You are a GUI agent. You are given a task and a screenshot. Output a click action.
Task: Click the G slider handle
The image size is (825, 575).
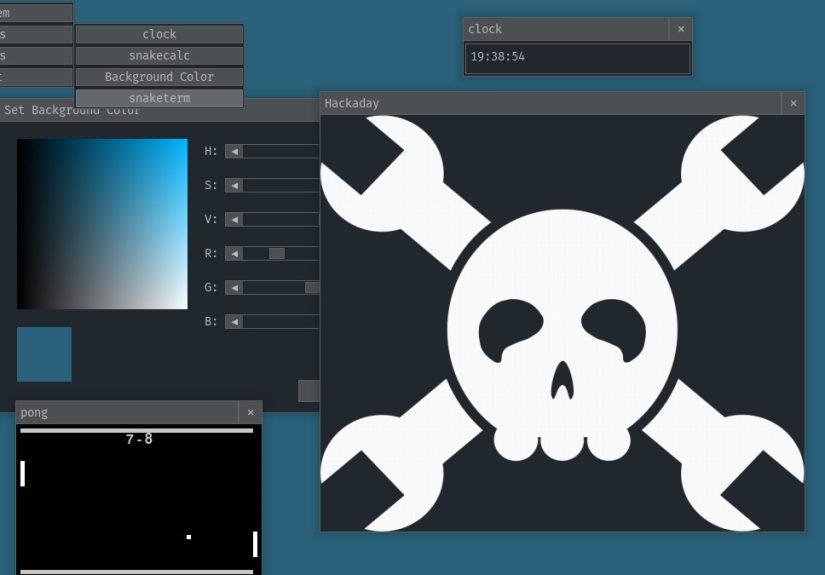pos(312,287)
